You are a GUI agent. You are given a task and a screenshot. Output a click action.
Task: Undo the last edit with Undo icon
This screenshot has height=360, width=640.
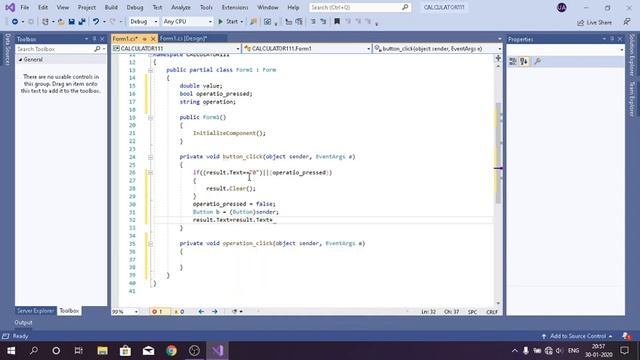pyautogui.click(x=96, y=22)
